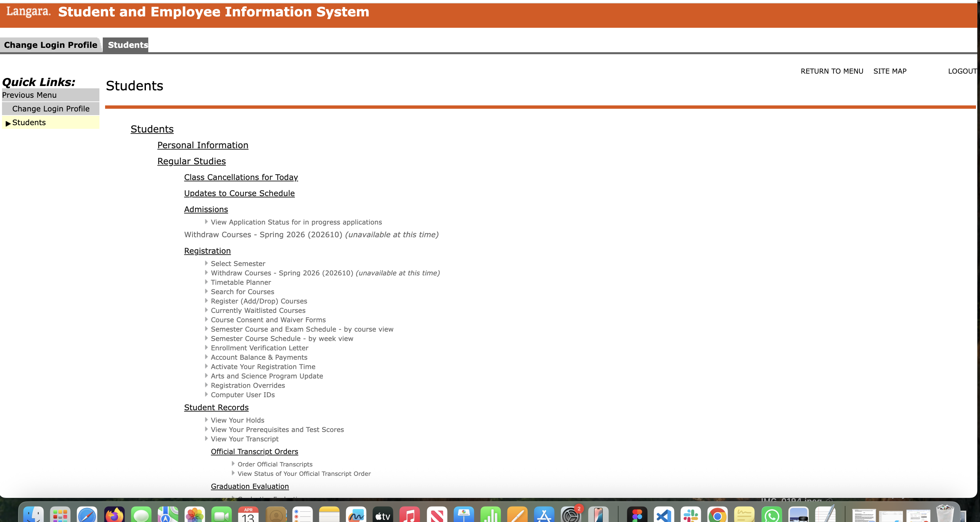980x522 pixels.
Task: Open the Personal Information link
Action: point(202,145)
